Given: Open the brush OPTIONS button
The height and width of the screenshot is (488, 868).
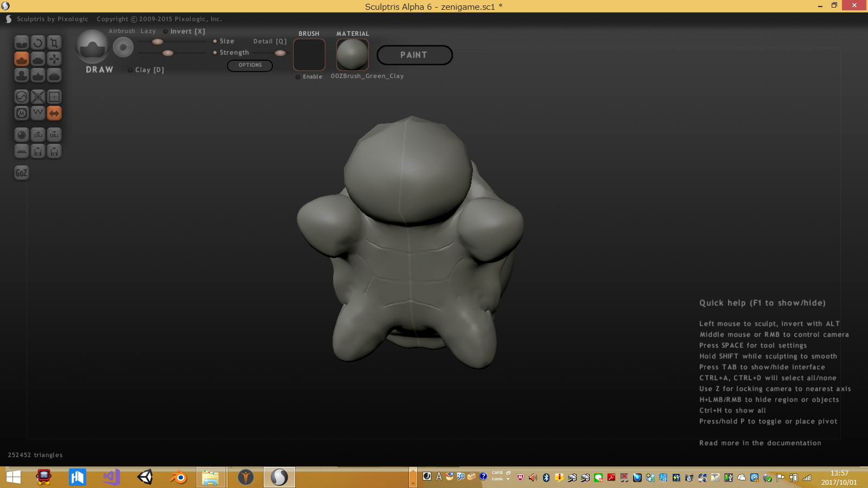Looking at the screenshot, I should [x=250, y=65].
